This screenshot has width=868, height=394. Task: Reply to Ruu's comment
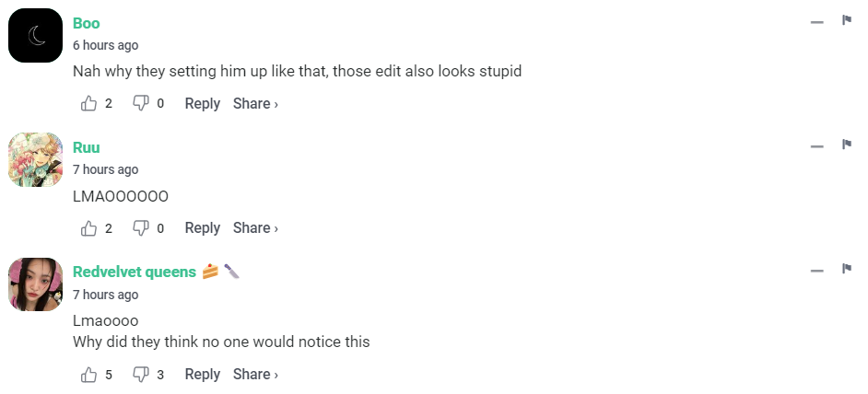click(202, 228)
